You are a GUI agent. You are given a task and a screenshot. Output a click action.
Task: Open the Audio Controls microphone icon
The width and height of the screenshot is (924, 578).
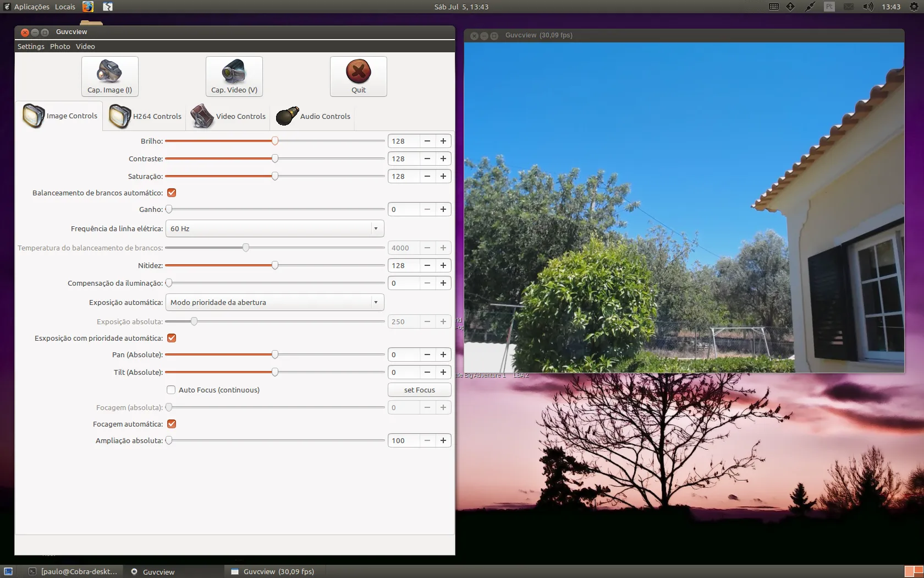click(x=286, y=116)
